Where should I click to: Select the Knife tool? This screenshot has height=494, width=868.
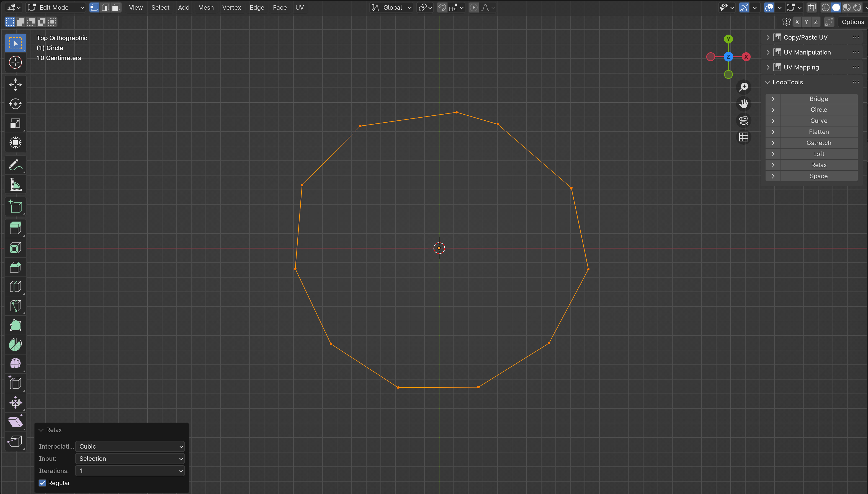coord(15,306)
